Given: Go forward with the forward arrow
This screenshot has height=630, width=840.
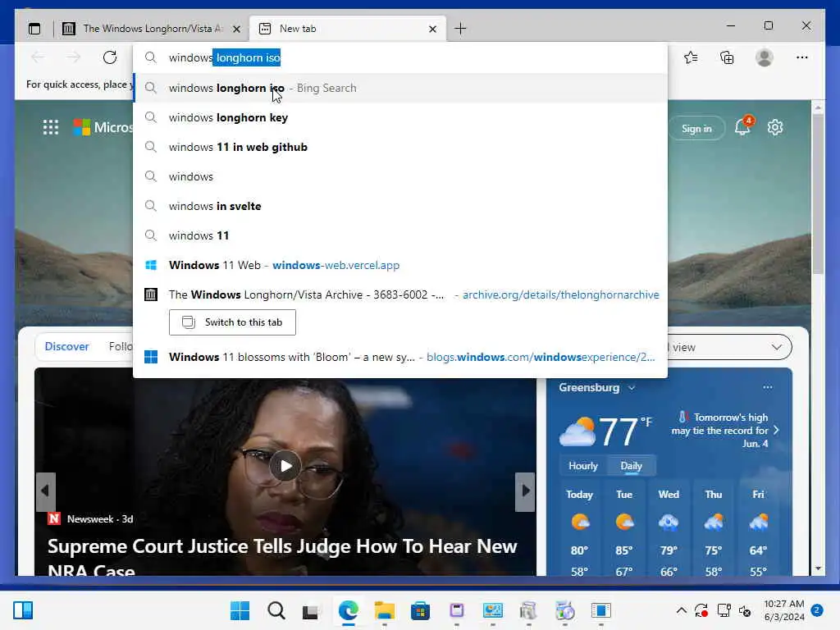Looking at the screenshot, I should (x=74, y=57).
